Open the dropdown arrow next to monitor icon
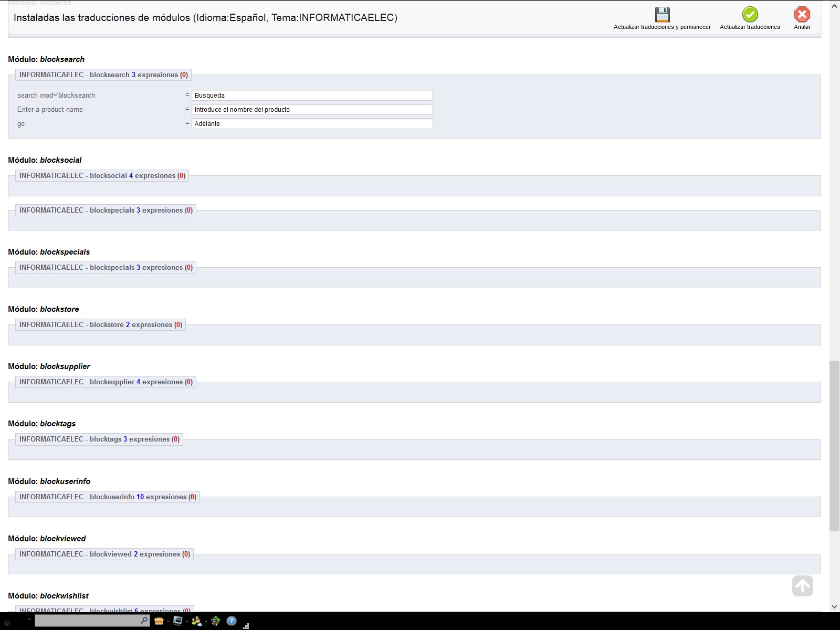This screenshot has width=840, height=630. (187, 622)
